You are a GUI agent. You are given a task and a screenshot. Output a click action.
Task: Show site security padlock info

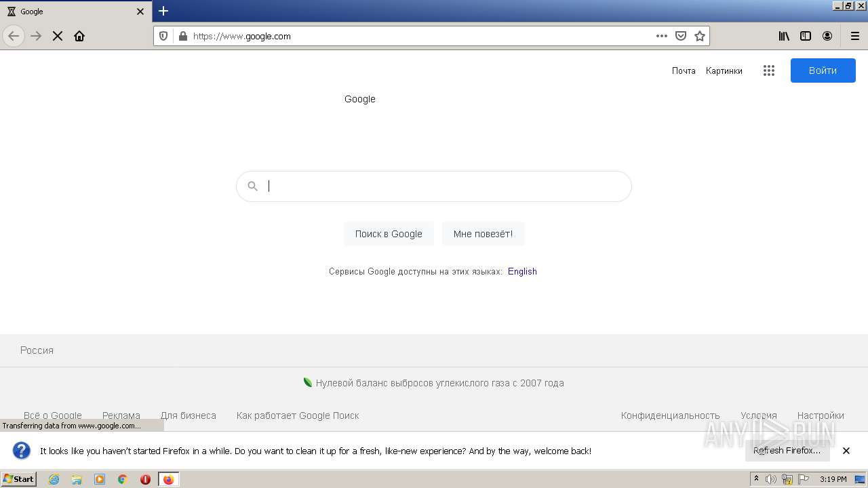pyautogui.click(x=182, y=36)
